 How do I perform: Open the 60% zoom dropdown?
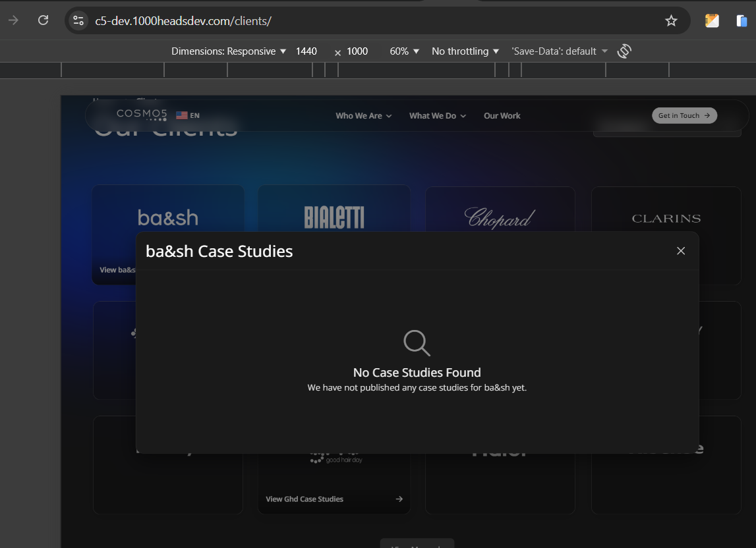pos(404,51)
